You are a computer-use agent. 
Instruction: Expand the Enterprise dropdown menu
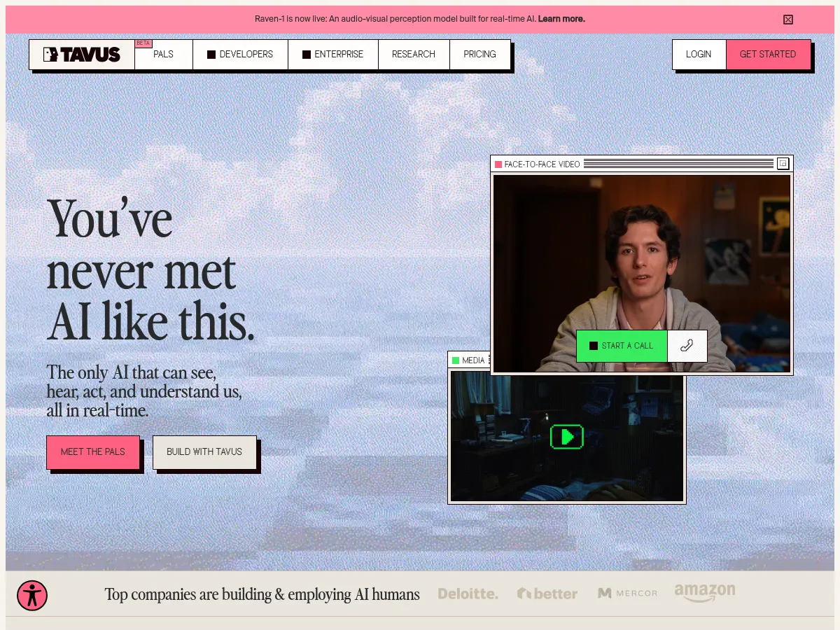pyautogui.click(x=333, y=55)
